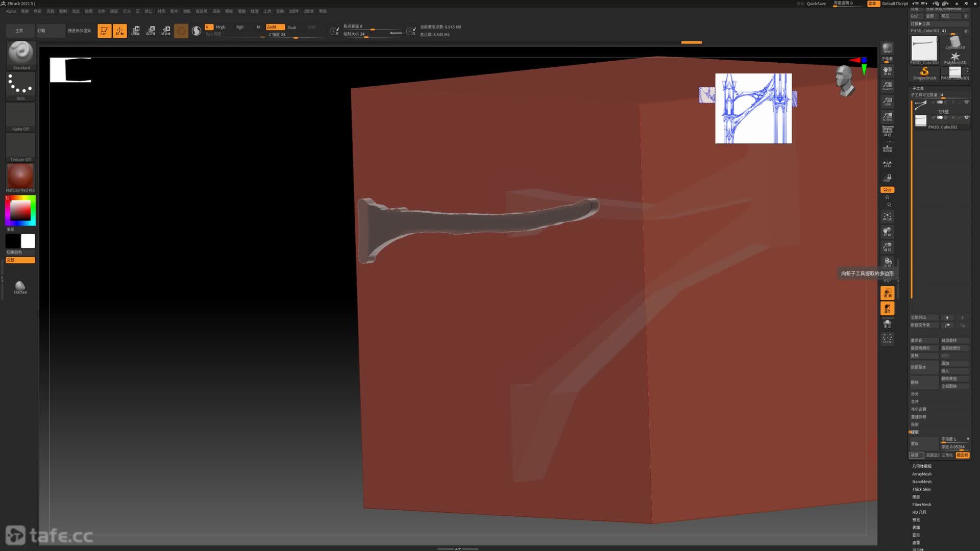Open the Z插件 menu
Image resolution: width=980 pixels, height=551 pixels.
[x=293, y=11]
